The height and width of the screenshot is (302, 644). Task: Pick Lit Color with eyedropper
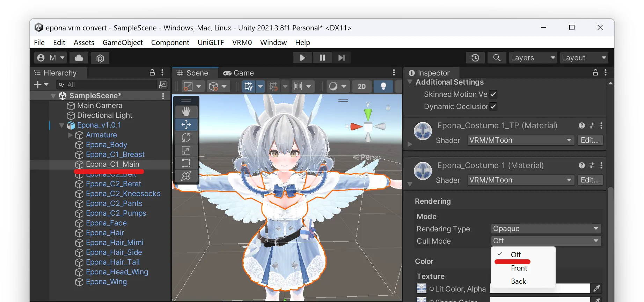(x=597, y=288)
